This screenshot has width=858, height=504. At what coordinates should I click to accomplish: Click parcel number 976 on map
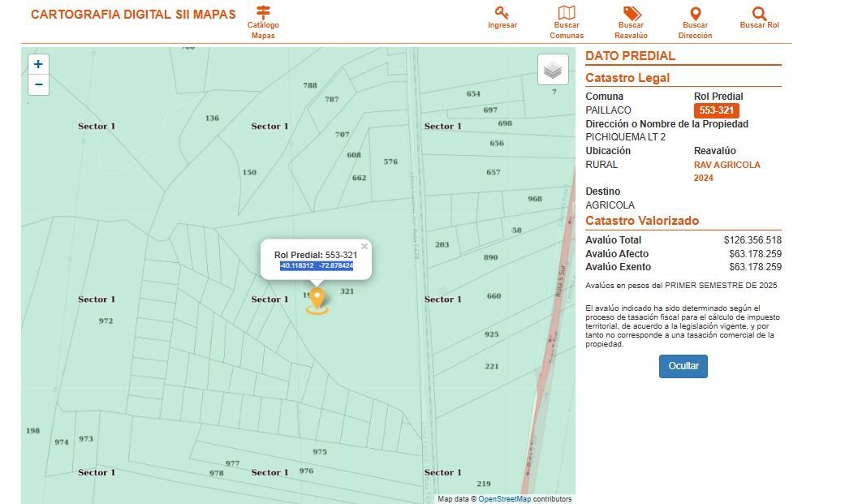(306, 472)
